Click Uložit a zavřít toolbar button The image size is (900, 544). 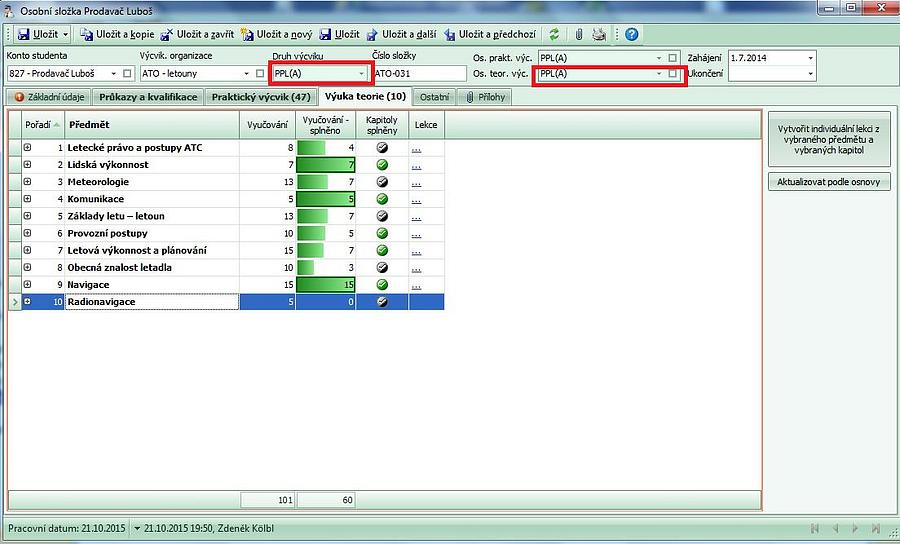(x=197, y=35)
